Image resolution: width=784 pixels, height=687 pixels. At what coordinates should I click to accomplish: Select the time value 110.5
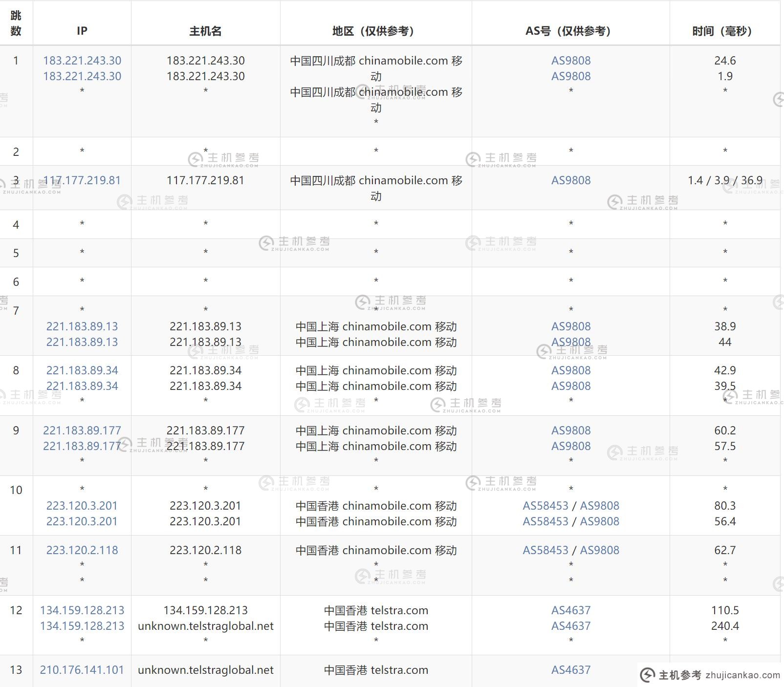tap(725, 610)
